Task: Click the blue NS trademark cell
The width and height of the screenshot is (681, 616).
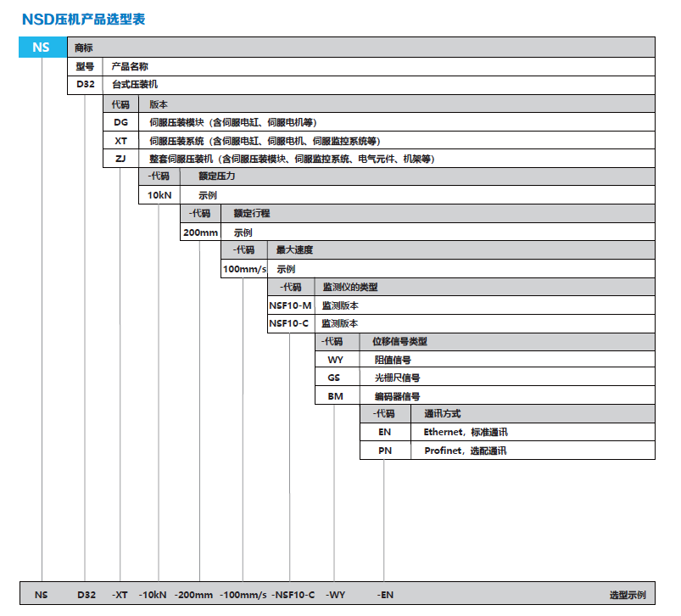Action: 42,48
